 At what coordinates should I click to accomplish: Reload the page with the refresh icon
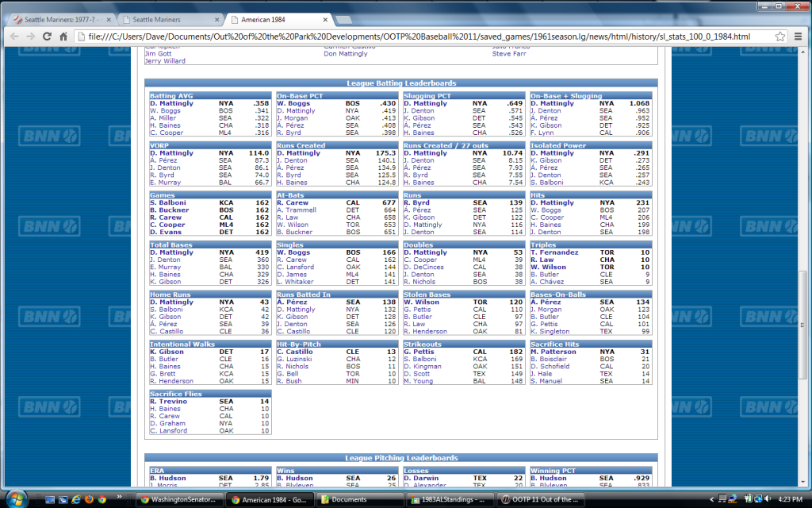click(x=47, y=37)
